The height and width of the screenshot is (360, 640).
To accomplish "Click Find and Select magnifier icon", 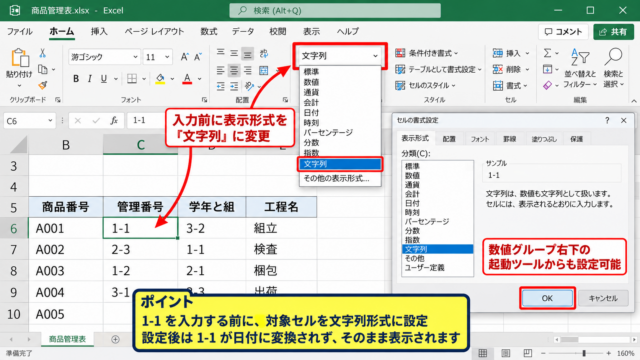I will 613,57.
